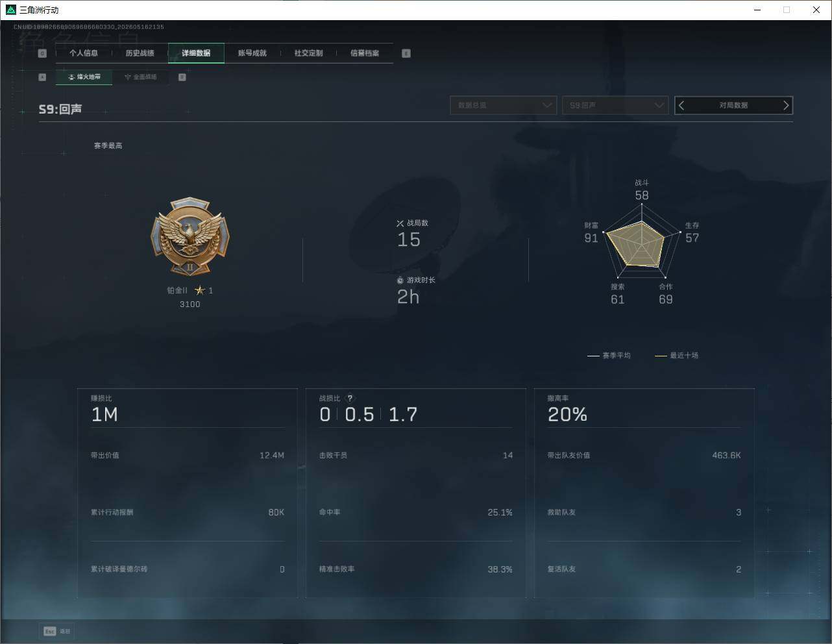The image size is (832, 644).
Task: Click the 精准击败率 row showing 38.3%
Action: [416, 569]
